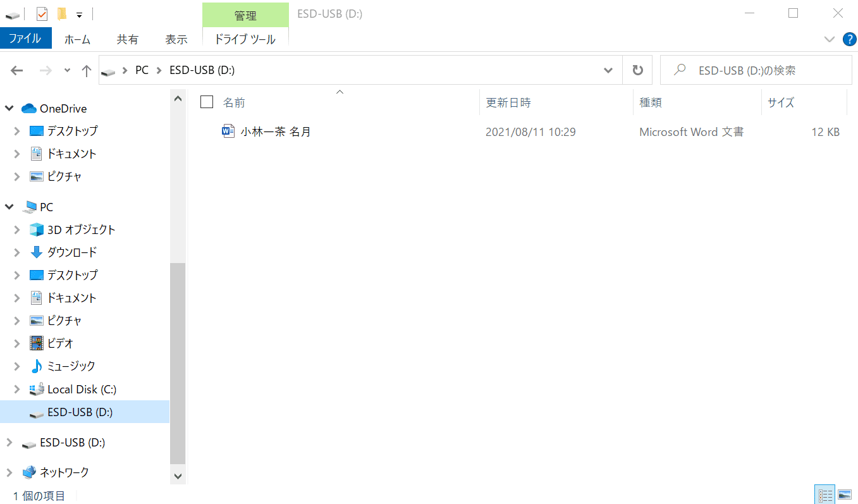Click the navigation pane scroll down arrow
858x504 pixels.
coord(178,476)
